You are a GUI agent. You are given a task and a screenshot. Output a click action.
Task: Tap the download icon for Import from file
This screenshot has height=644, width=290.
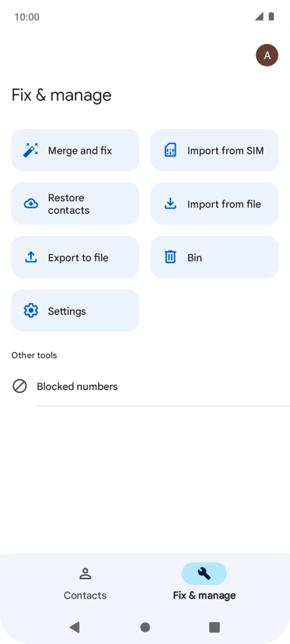point(170,204)
